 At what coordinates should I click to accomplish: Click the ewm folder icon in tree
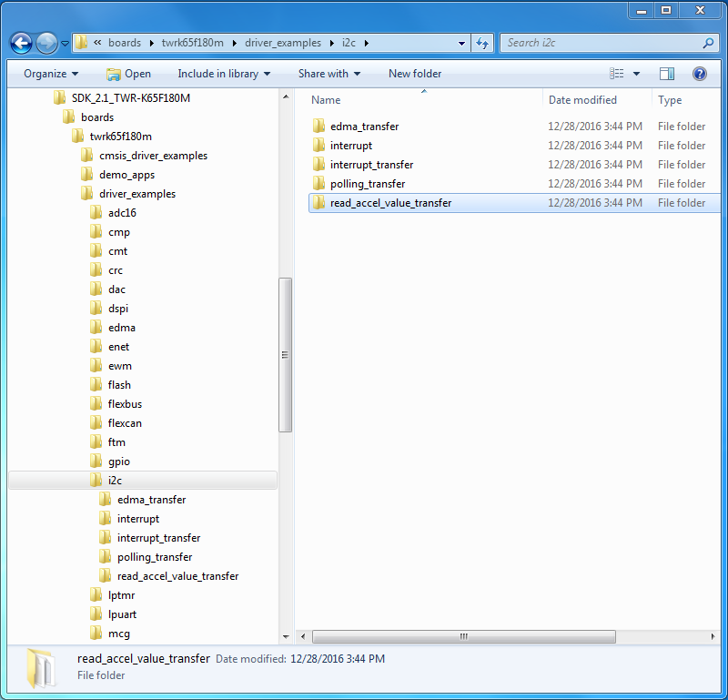click(96, 366)
